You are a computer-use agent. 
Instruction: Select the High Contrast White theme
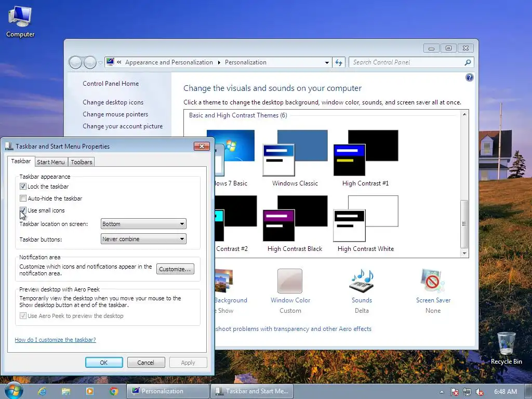coord(365,223)
